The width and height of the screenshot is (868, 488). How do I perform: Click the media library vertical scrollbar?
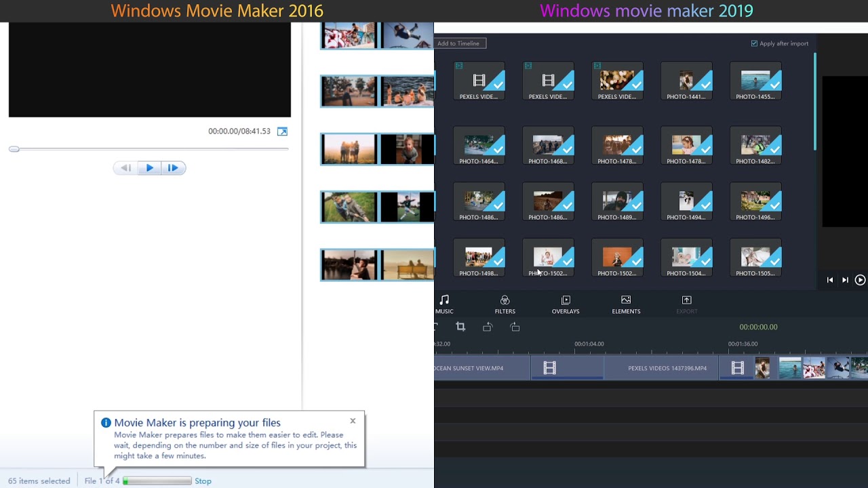tap(814, 102)
